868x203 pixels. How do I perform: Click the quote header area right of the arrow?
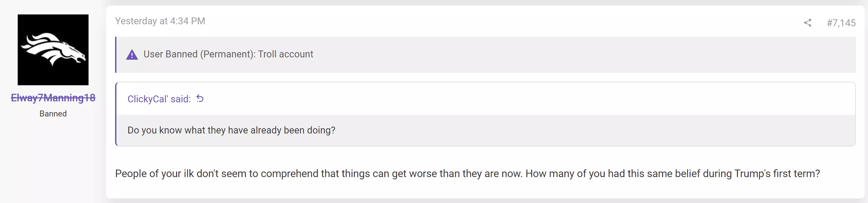click(x=529, y=99)
